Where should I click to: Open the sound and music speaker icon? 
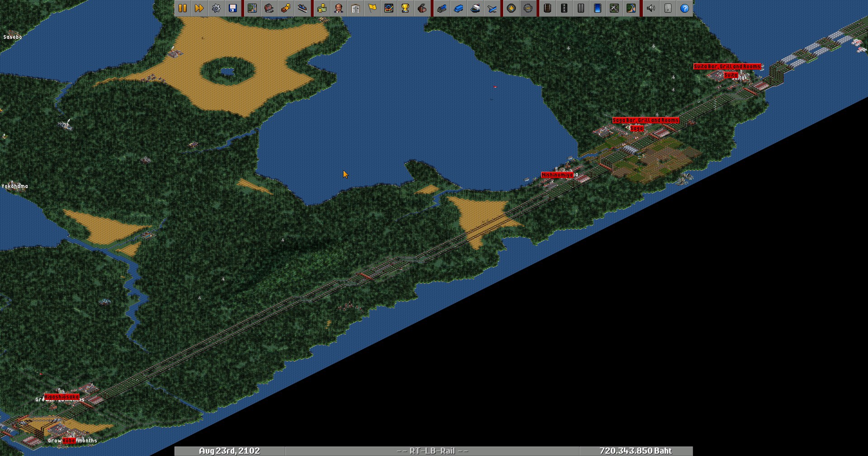pyautogui.click(x=651, y=8)
